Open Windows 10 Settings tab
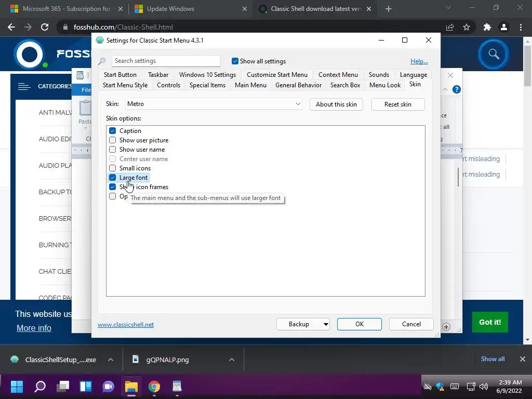This screenshot has width=532, height=399. click(x=207, y=75)
